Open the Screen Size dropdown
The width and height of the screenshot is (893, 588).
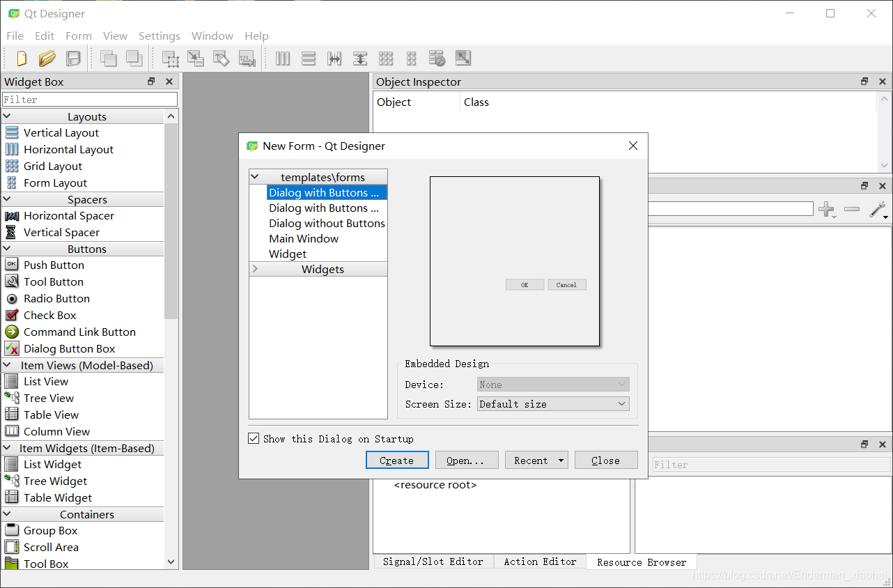(x=554, y=404)
